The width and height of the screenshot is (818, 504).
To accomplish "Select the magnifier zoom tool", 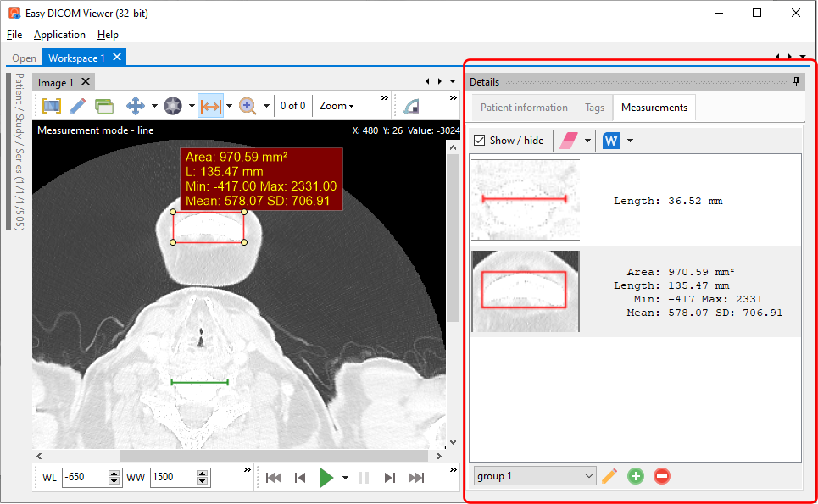I will [248, 106].
